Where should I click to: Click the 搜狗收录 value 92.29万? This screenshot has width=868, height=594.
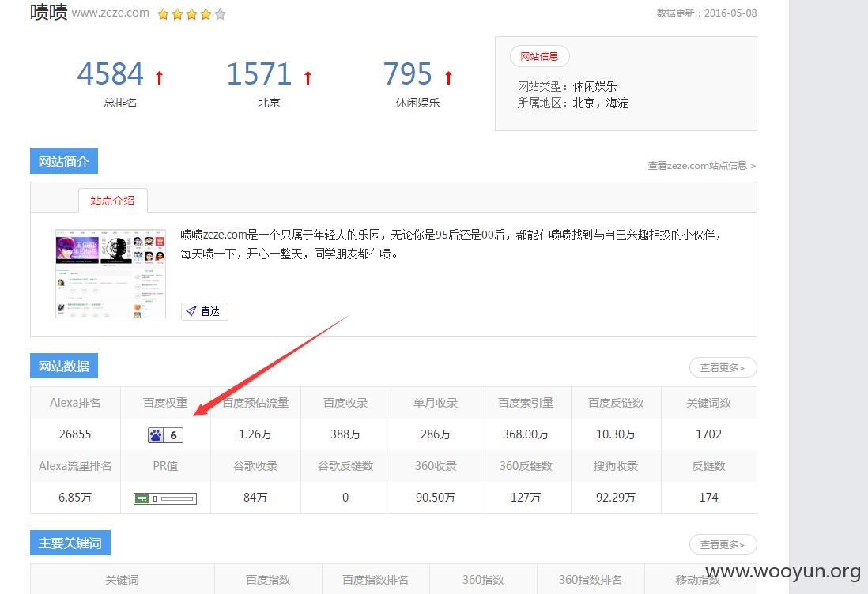[616, 497]
